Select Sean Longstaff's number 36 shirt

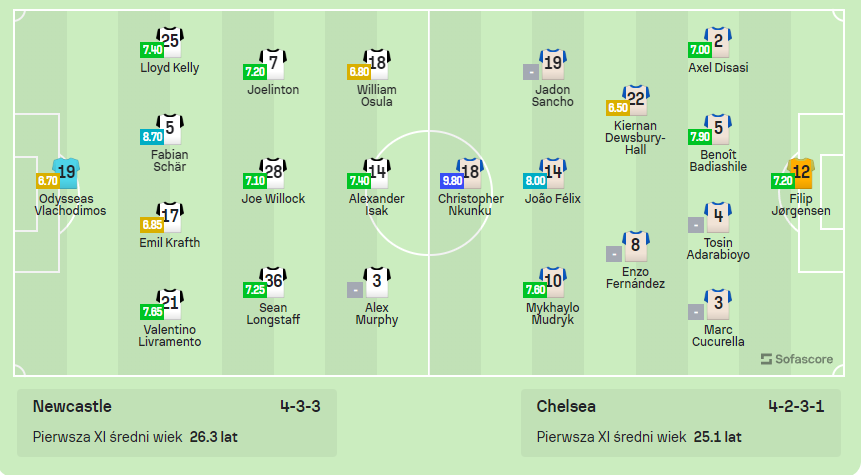(x=273, y=281)
